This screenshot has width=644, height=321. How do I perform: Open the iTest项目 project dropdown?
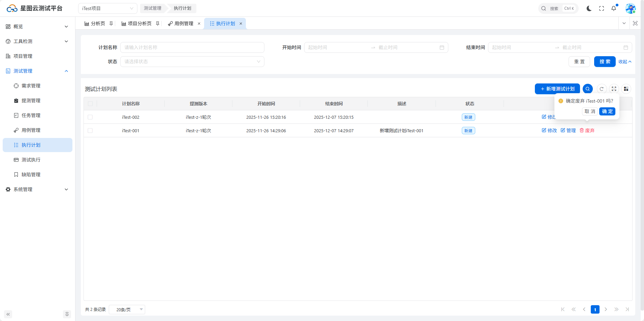107,8
